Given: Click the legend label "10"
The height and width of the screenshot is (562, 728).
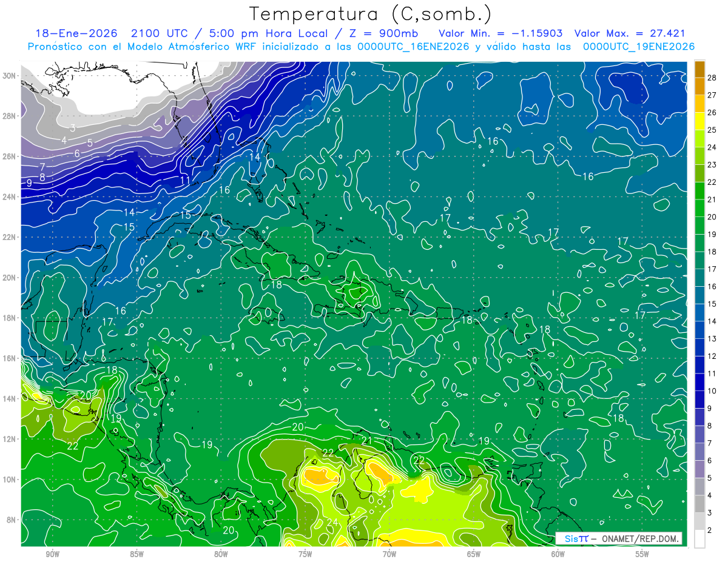Looking at the screenshot, I should click(x=712, y=390).
